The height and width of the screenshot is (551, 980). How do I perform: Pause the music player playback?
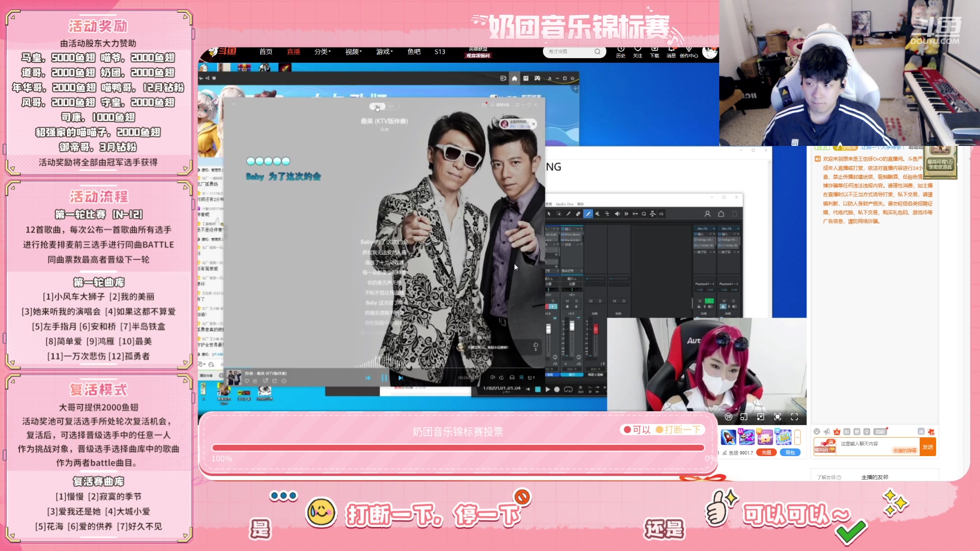tap(384, 378)
